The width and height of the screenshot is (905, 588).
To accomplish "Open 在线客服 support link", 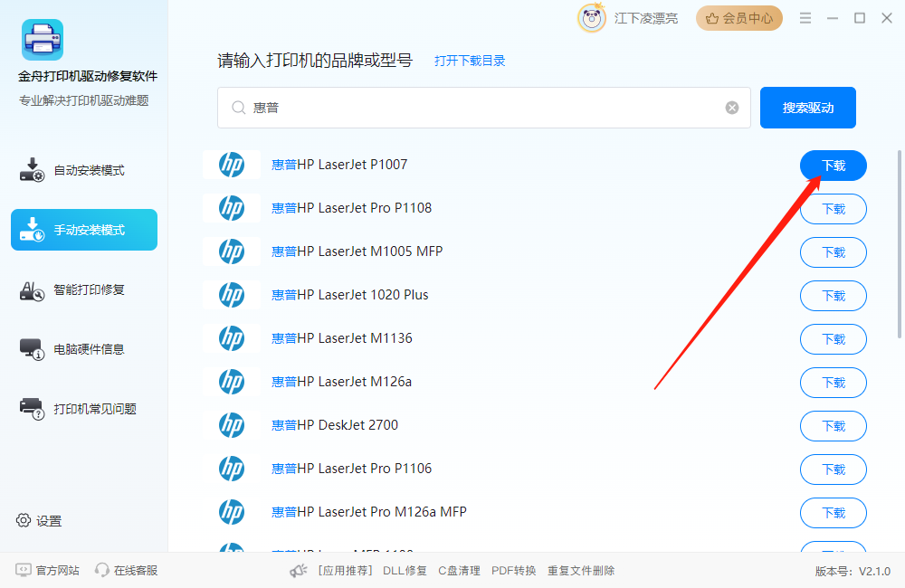I will click(x=127, y=570).
